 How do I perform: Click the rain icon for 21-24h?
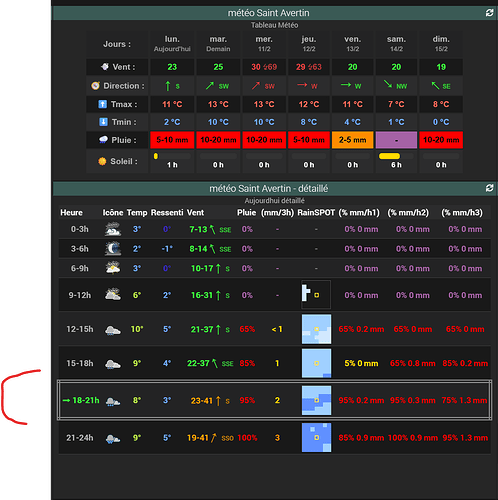[113, 438]
